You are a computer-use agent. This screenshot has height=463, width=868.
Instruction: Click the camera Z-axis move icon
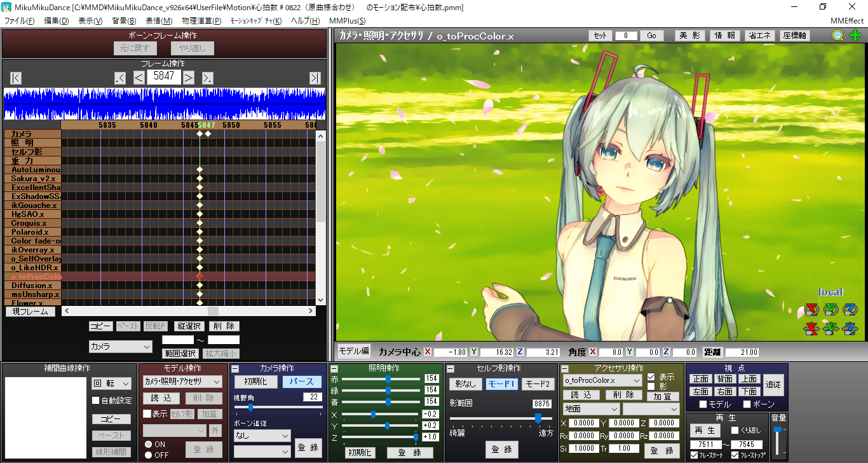(850, 329)
